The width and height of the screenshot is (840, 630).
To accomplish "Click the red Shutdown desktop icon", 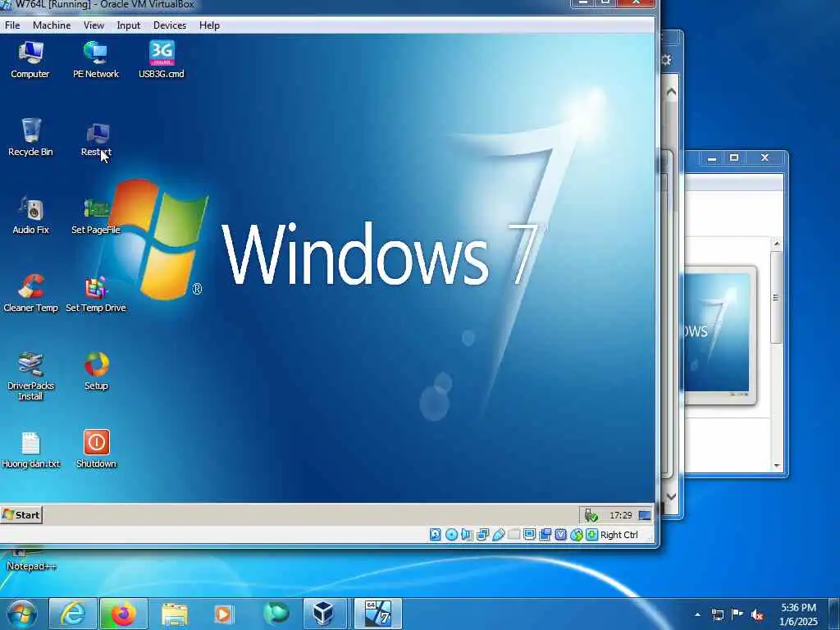I will [x=97, y=449].
